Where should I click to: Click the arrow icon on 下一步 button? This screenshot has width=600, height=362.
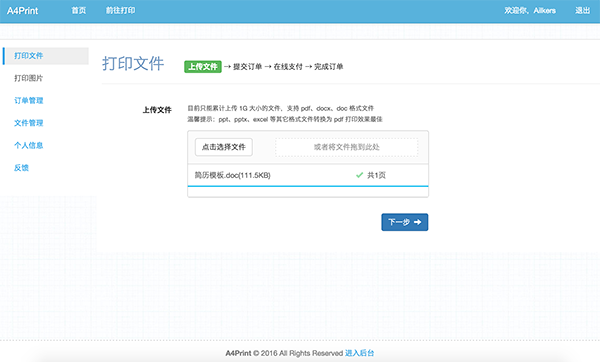[x=417, y=222]
